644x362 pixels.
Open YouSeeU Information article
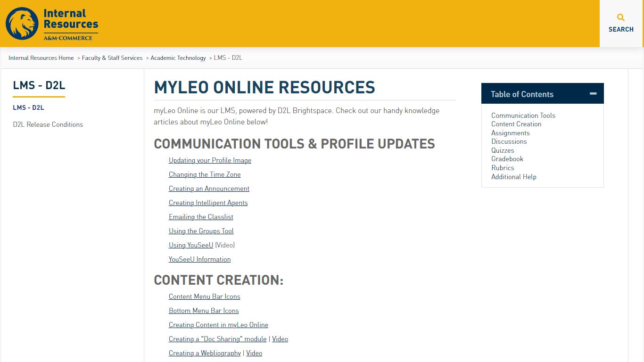[x=199, y=259]
